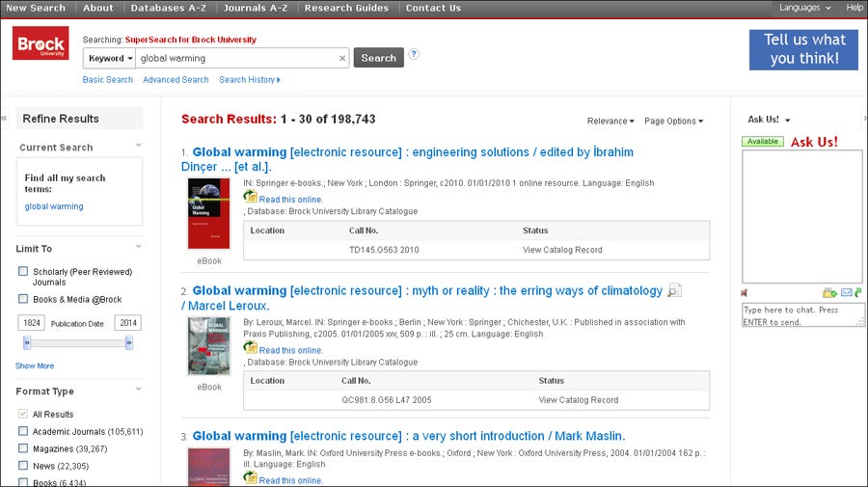Open the Keyword field dropdown
This screenshot has width=868, height=487.
(110, 58)
